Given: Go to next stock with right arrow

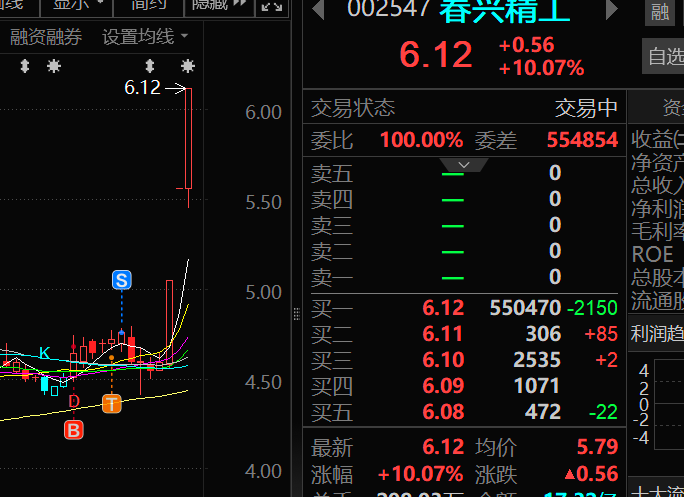Looking at the screenshot, I should [612, 10].
